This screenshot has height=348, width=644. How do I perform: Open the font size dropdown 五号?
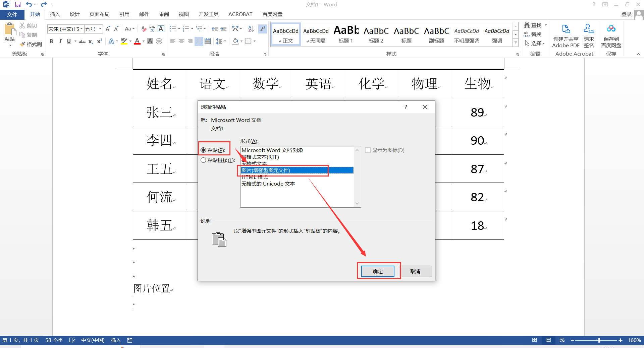[100, 29]
